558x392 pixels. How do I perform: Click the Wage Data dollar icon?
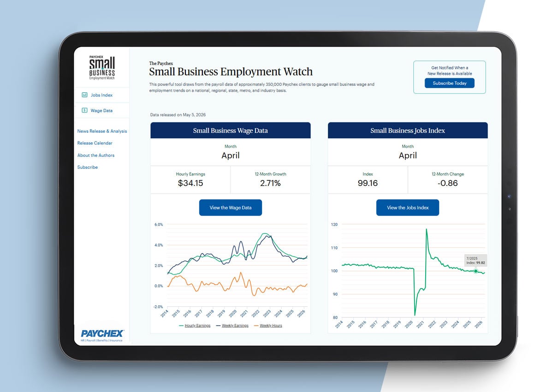point(84,111)
